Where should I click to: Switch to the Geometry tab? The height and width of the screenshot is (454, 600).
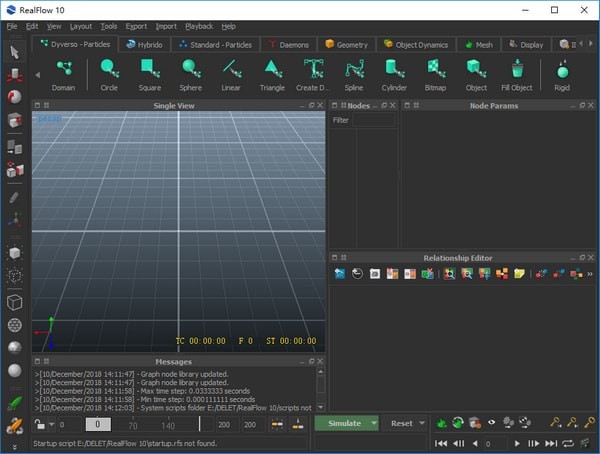pyautogui.click(x=346, y=45)
